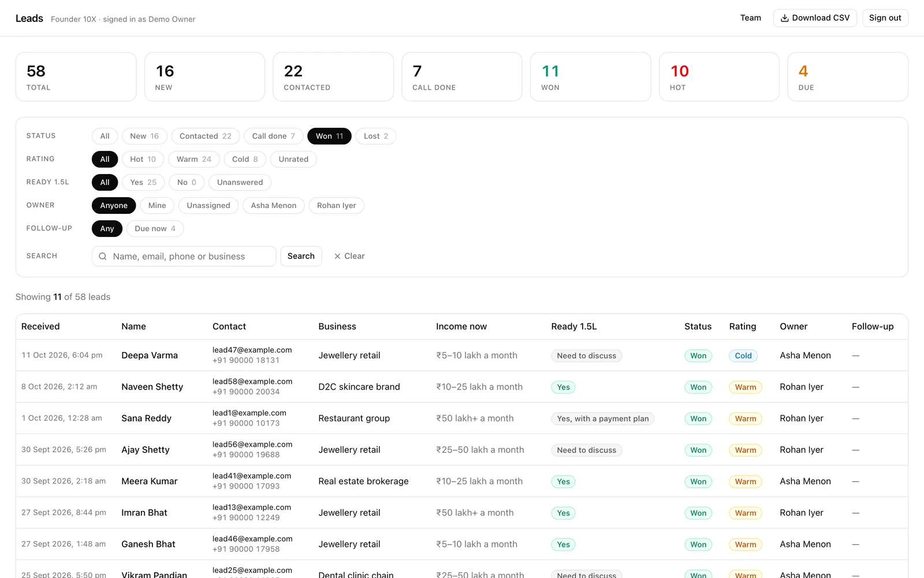Click the Leads page title
Screen dimensions: 924x578
pos(29,18)
